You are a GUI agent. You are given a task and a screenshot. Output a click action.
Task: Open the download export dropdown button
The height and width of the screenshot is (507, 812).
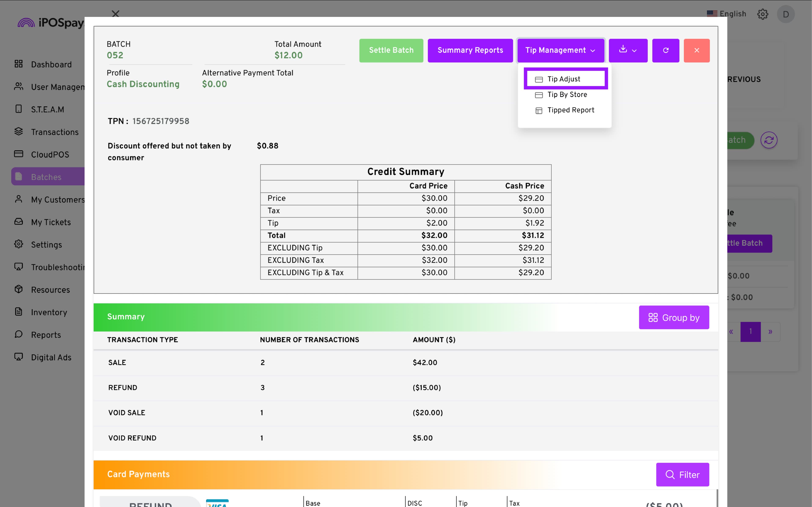coord(628,50)
